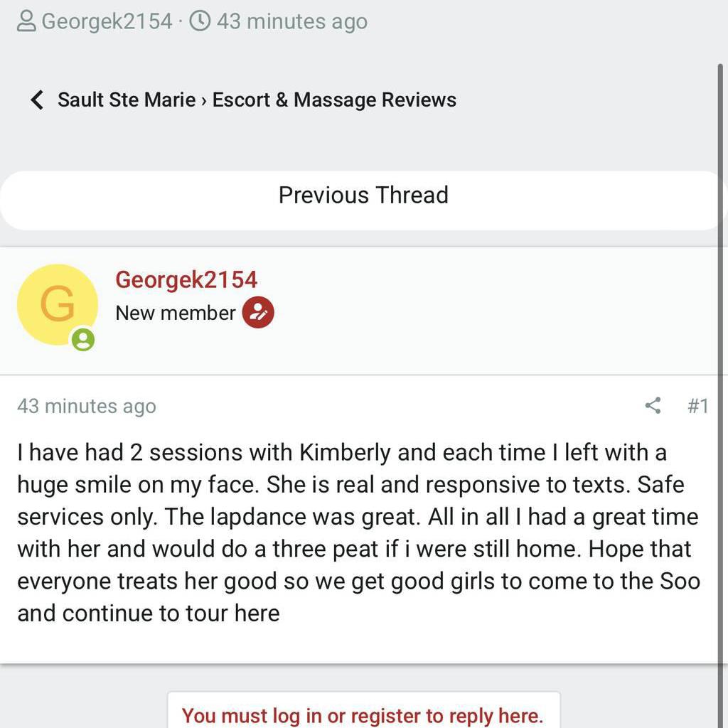Screen dimensions: 728x728
Task: Share this post using the share icon
Action: click(653, 406)
